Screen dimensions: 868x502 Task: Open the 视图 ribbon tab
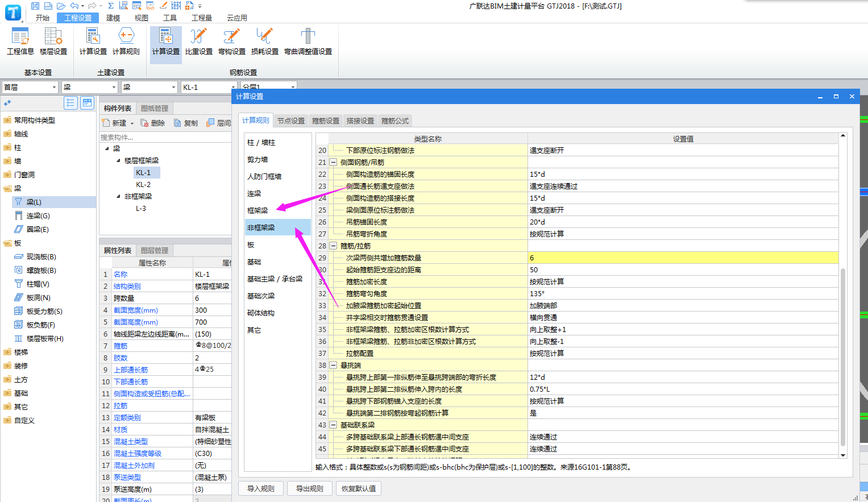coord(142,18)
